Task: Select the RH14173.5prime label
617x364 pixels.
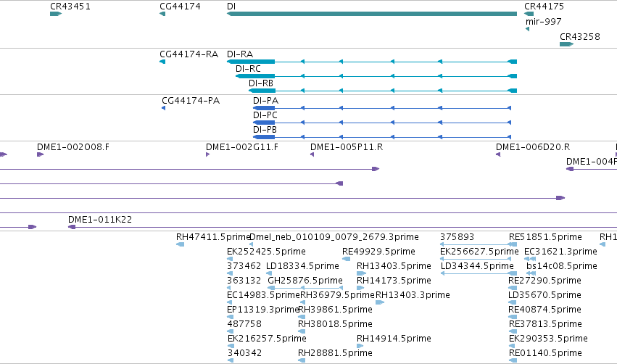Action: pos(394,281)
